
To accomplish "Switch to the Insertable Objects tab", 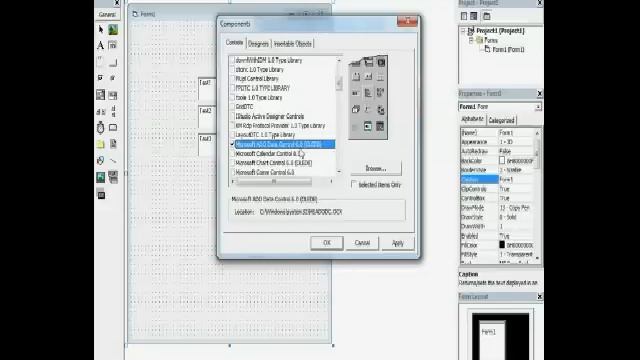I will click(x=292, y=44).
